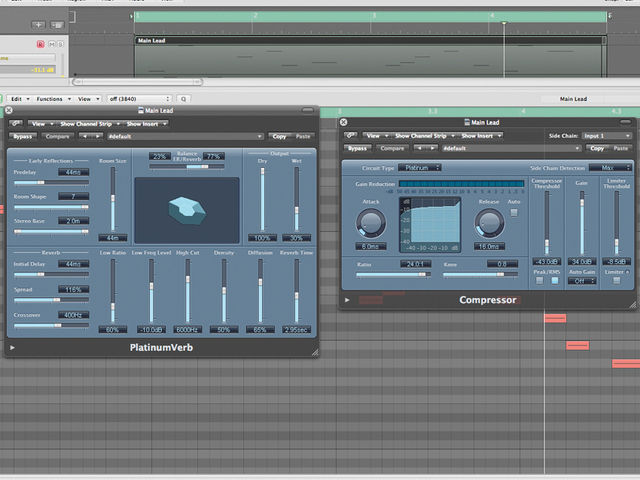Click the Main Lead region in arrange
Screen dimensions: 640x480
[x=370, y=57]
